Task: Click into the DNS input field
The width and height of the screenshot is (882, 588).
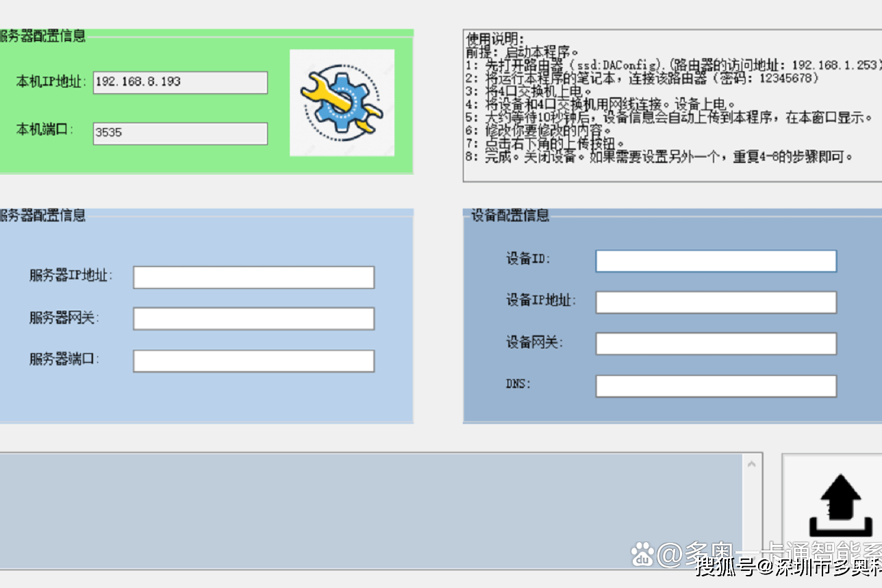Action: [x=716, y=386]
